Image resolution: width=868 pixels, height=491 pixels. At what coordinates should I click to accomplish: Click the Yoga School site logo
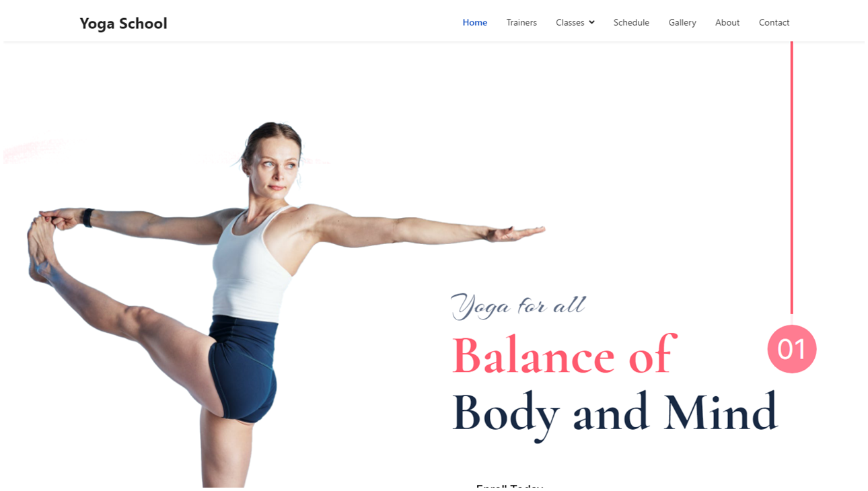point(123,24)
